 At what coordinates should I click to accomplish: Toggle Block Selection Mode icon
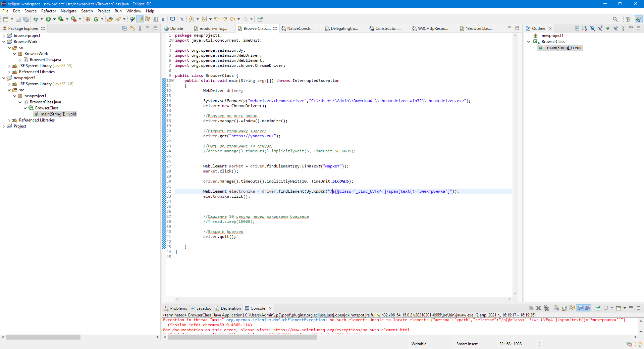[155, 19]
